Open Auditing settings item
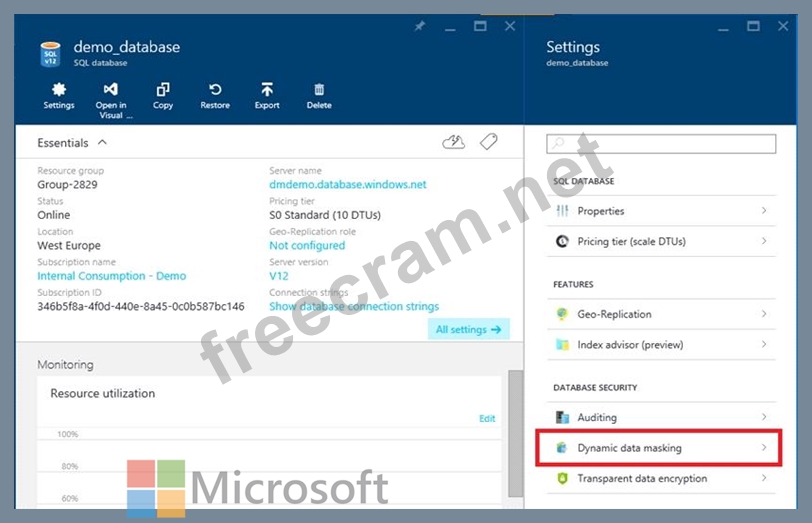This screenshot has height=523, width=812. pos(661,417)
